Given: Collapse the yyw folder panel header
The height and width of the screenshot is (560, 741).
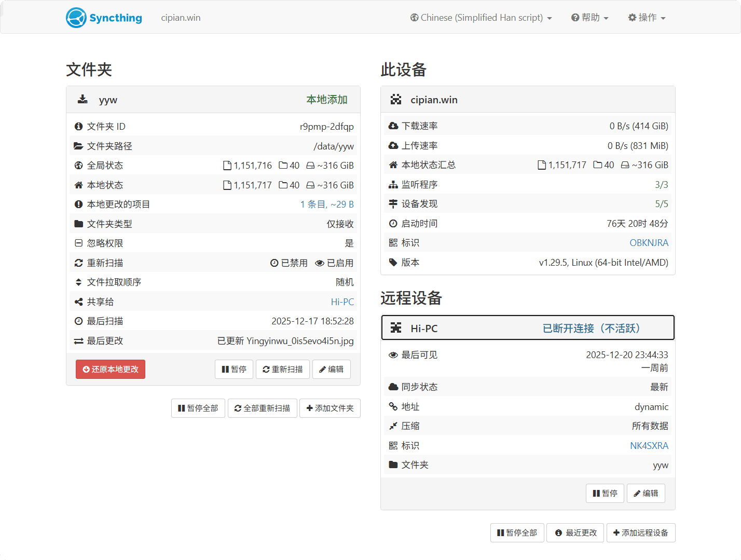Looking at the screenshot, I should point(213,100).
